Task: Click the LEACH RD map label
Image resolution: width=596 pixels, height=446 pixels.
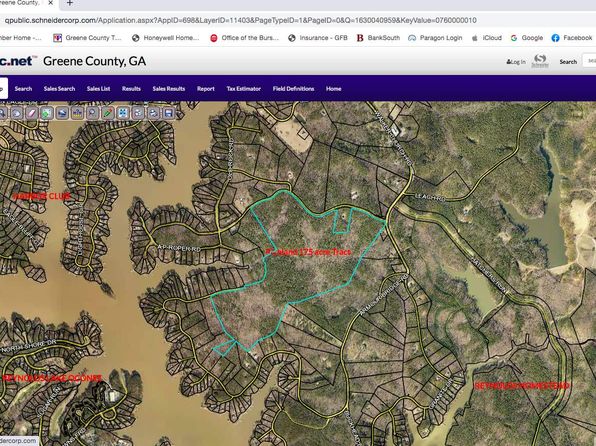Action: pos(430,197)
